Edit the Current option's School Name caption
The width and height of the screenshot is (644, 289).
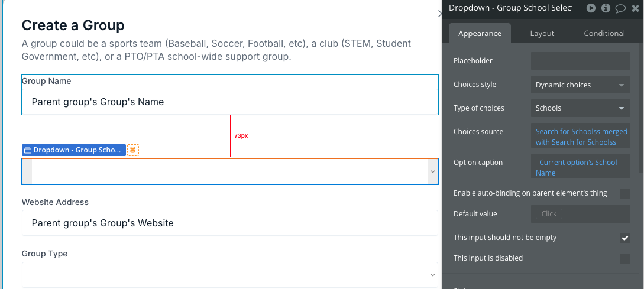(x=580, y=167)
